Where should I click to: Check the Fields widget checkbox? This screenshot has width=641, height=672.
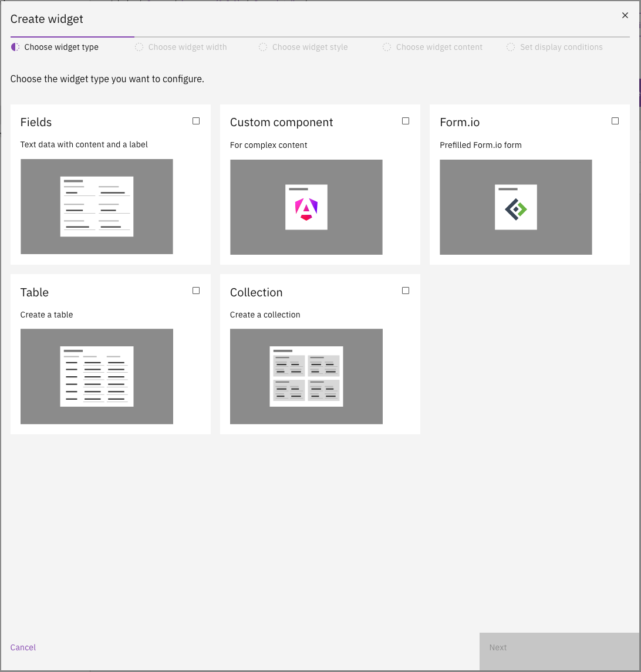click(196, 121)
